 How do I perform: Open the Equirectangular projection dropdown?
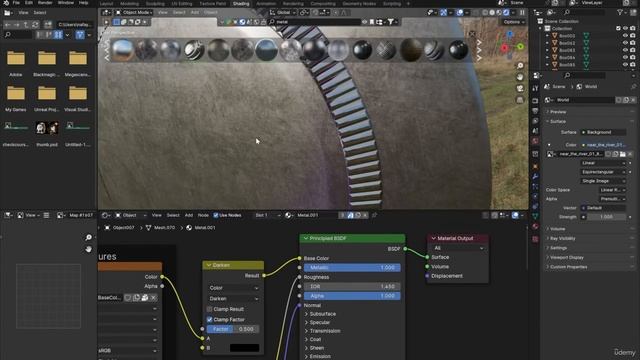pos(603,172)
